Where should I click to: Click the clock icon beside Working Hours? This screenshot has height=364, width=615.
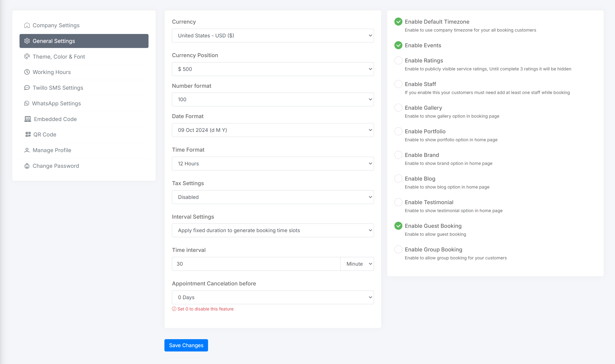coord(27,72)
